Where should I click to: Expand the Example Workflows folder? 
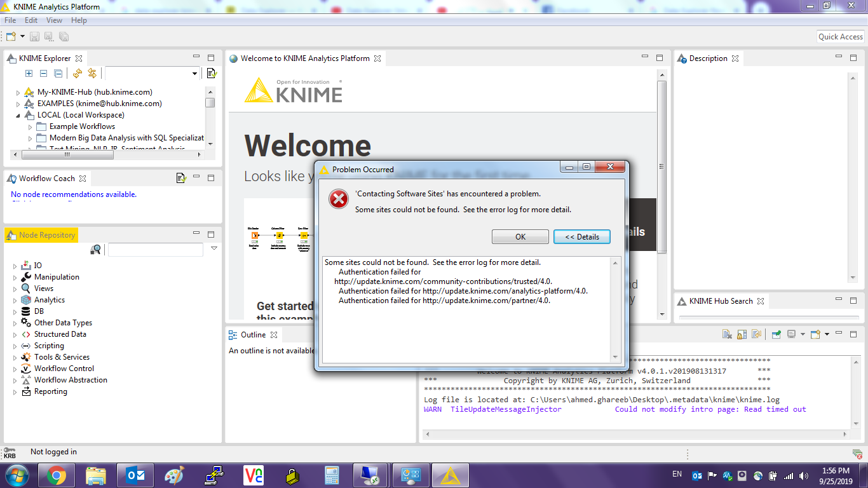30,126
